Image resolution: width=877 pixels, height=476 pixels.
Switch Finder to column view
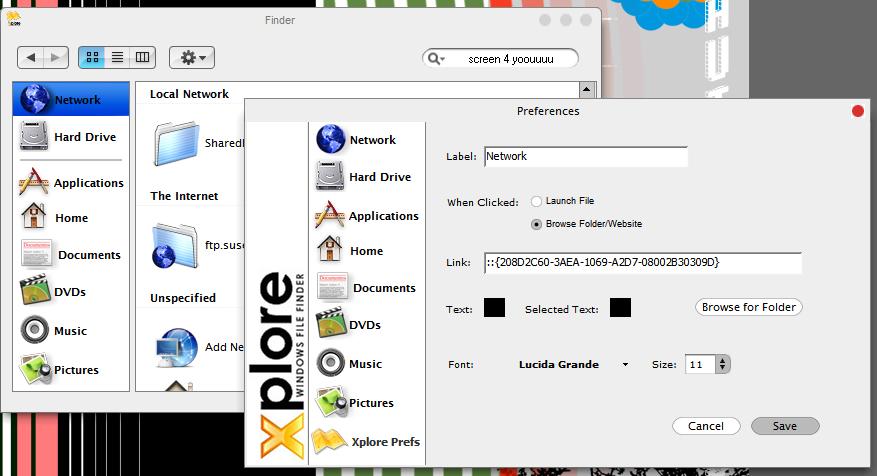[x=143, y=57]
